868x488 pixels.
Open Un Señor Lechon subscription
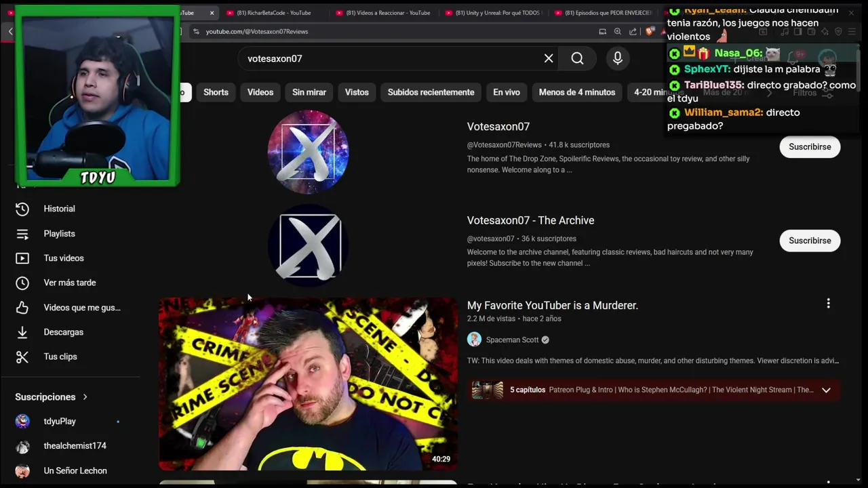pyautogui.click(x=75, y=470)
